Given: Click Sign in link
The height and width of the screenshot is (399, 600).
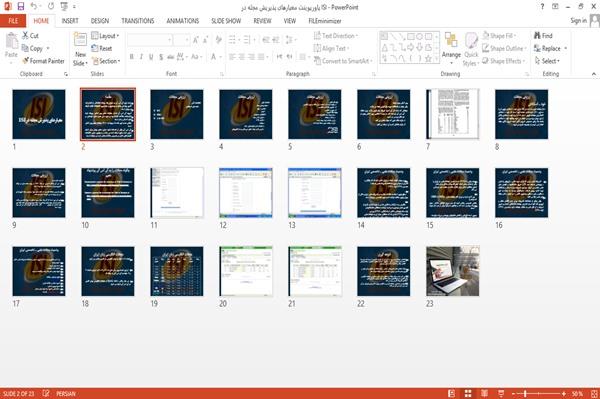Looking at the screenshot, I should coord(579,21).
